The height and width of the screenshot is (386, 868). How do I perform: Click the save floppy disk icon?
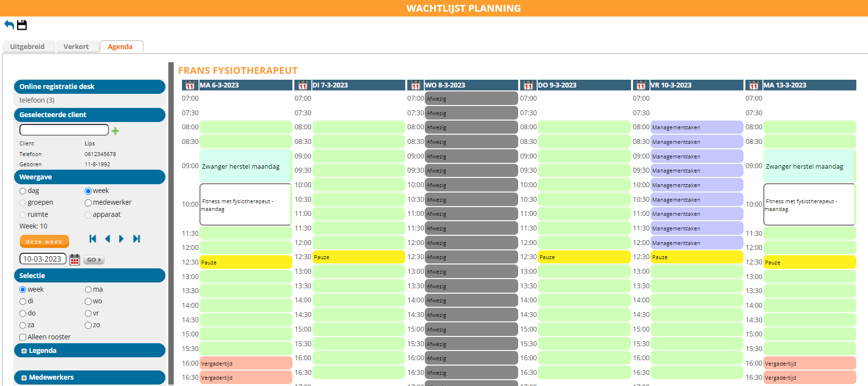tap(22, 25)
